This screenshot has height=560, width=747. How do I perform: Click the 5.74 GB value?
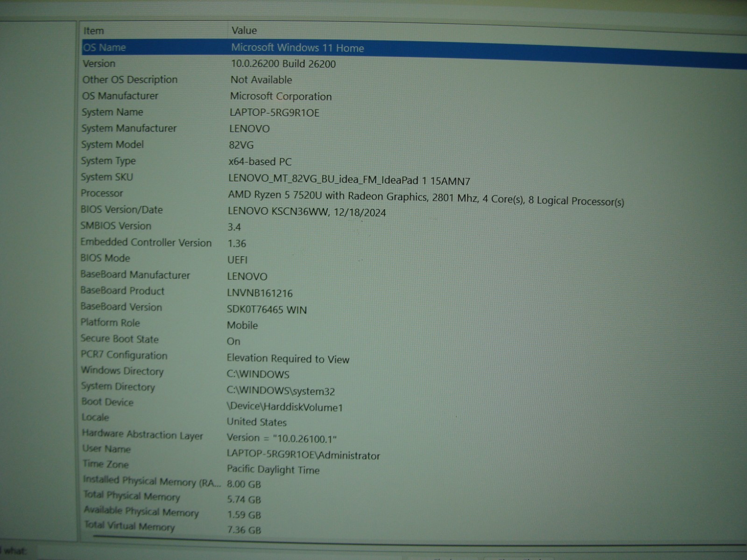(x=244, y=500)
